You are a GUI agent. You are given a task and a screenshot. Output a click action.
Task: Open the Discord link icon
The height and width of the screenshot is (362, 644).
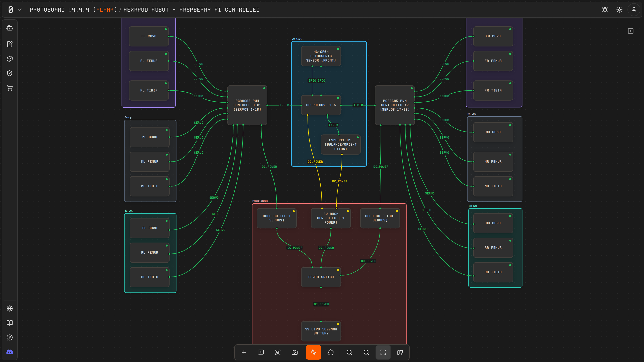pos(10,352)
